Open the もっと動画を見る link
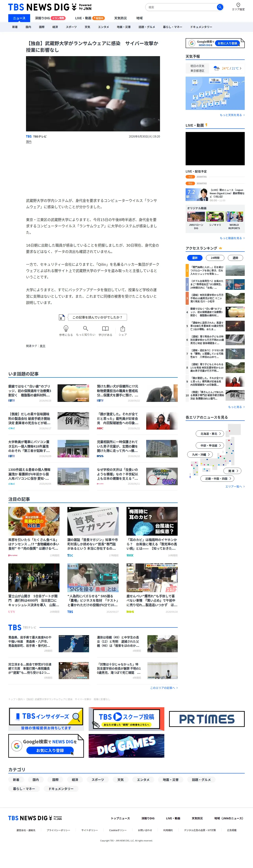Viewport: 253px width, 868px height. tap(232, 238)
